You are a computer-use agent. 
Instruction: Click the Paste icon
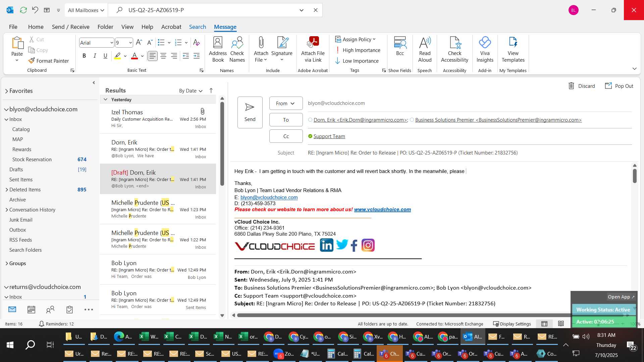(x=17, y=44)
